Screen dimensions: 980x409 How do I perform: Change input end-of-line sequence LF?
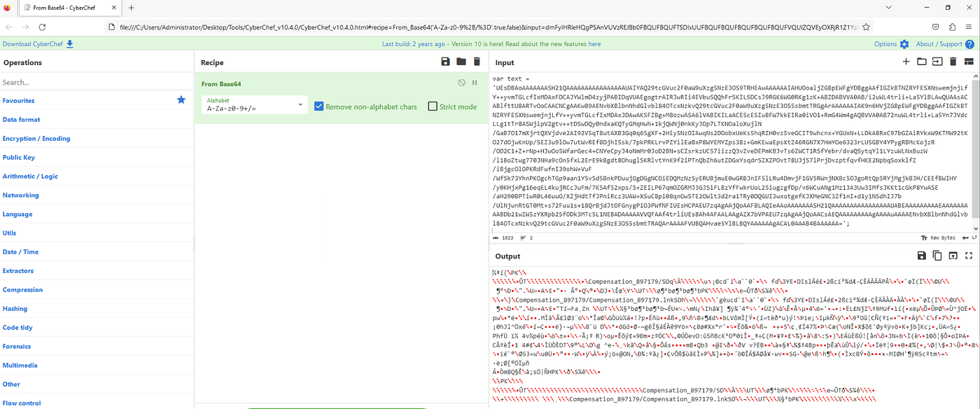[x=969, y=237]
